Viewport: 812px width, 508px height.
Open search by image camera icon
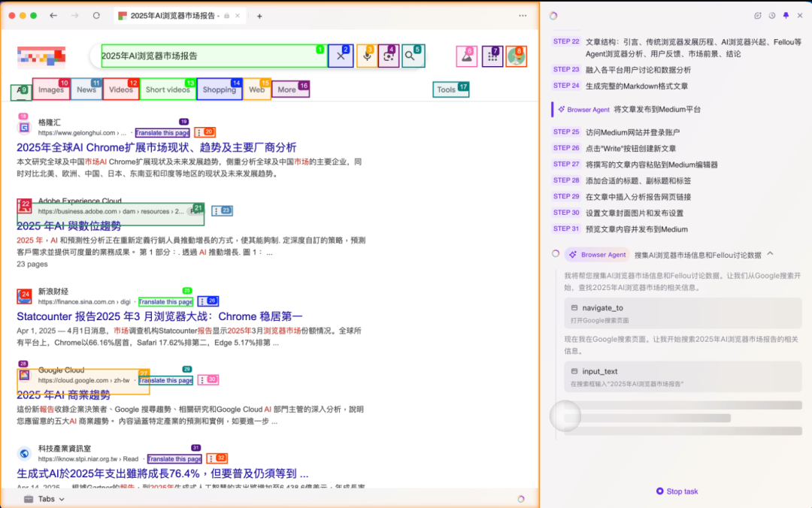point(389,56)
